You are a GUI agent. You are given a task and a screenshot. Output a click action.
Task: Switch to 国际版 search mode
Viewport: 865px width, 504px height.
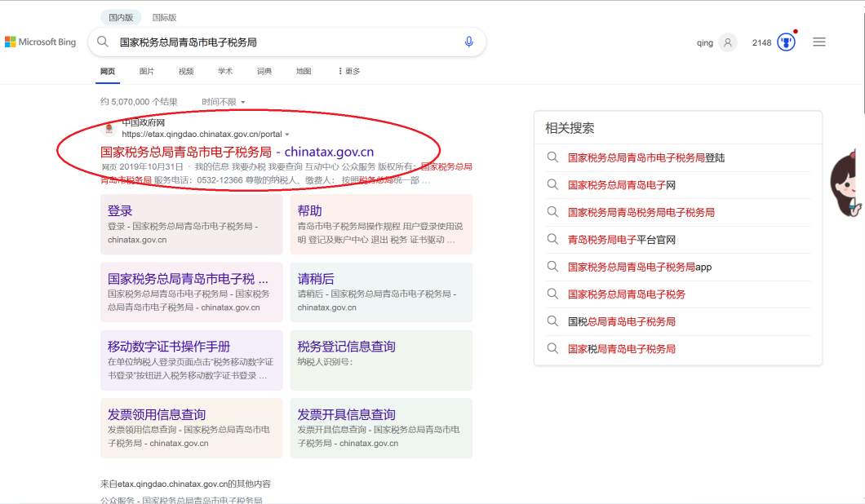point(164,17)
